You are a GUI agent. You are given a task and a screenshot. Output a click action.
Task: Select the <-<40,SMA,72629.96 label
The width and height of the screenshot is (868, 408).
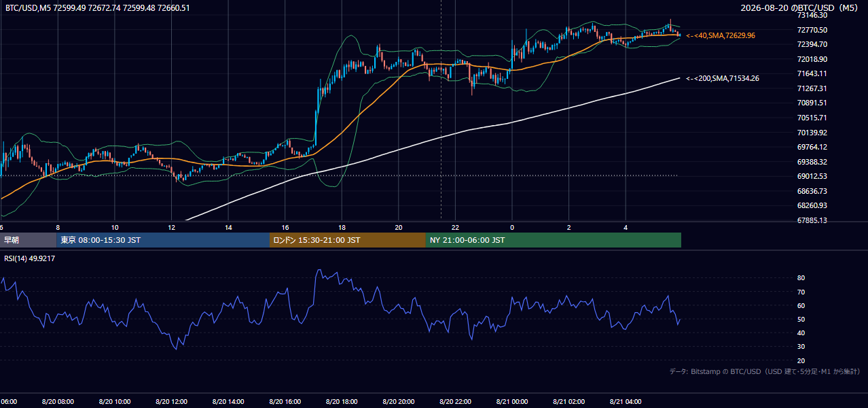(x=721, y=35)
